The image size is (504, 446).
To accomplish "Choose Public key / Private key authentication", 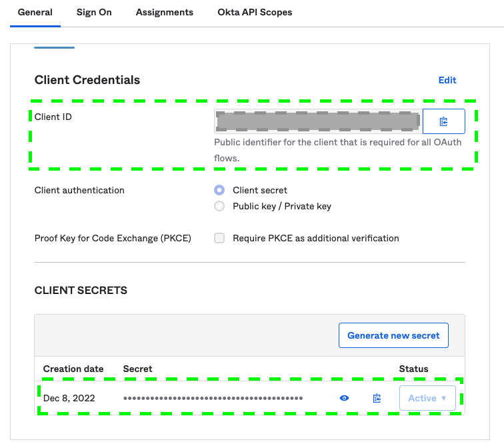I will (x=219, y=206).
